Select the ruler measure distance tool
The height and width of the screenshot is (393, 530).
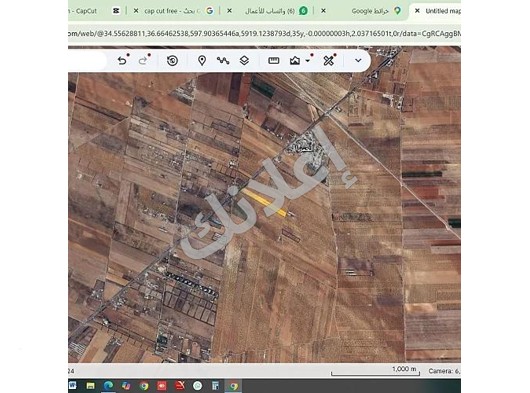click(x=273, y=61)
